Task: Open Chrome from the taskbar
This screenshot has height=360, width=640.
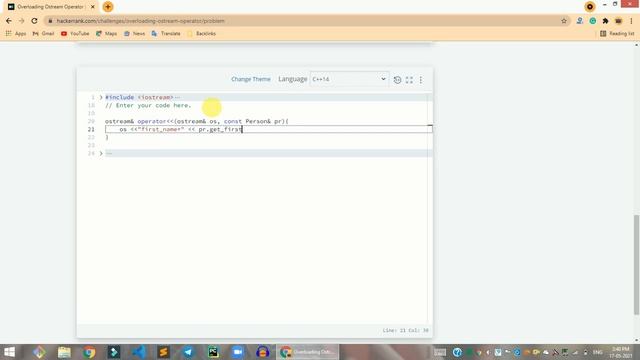Action: (89, 352)
